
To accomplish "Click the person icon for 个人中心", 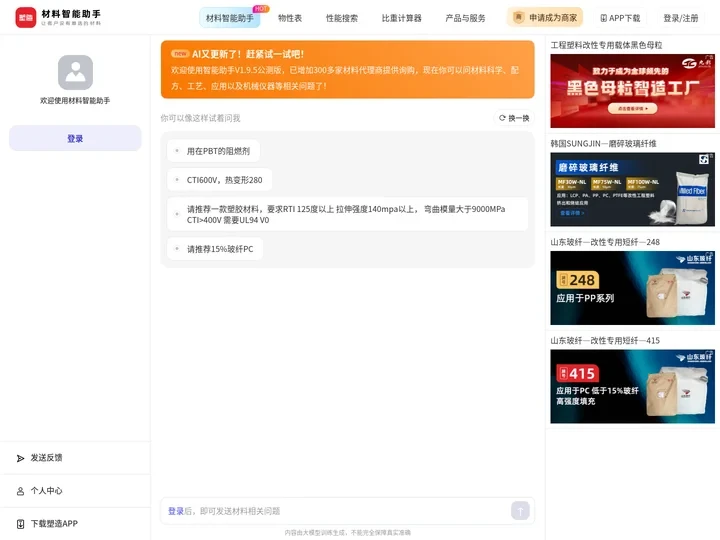I will pos(20,491).
